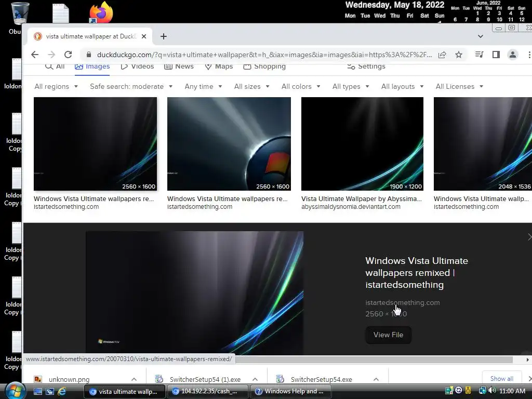Open the unknown.png download
The height and width of the screenshot is (399, 532).
(69, 379)
